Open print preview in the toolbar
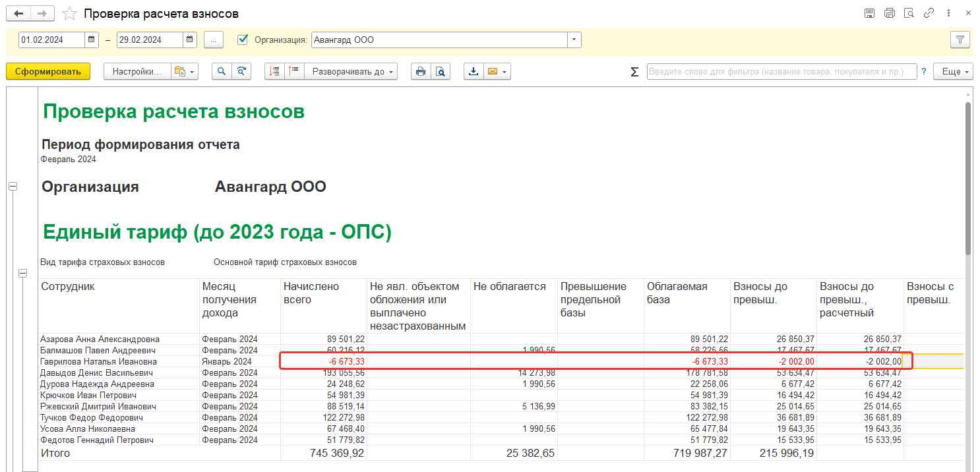 point(441,71)
